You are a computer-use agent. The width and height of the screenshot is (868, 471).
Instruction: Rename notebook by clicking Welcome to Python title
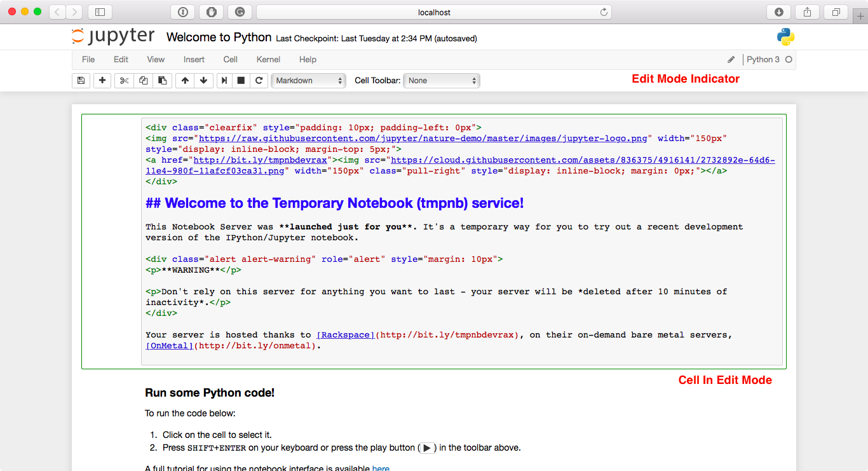pyautogui.click(x=219, y=38)
